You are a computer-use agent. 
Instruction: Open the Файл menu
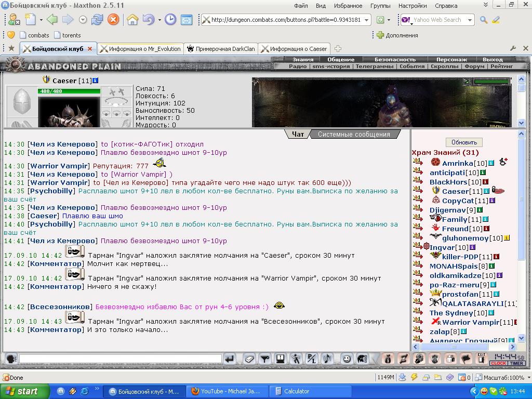tap(301, 6)
